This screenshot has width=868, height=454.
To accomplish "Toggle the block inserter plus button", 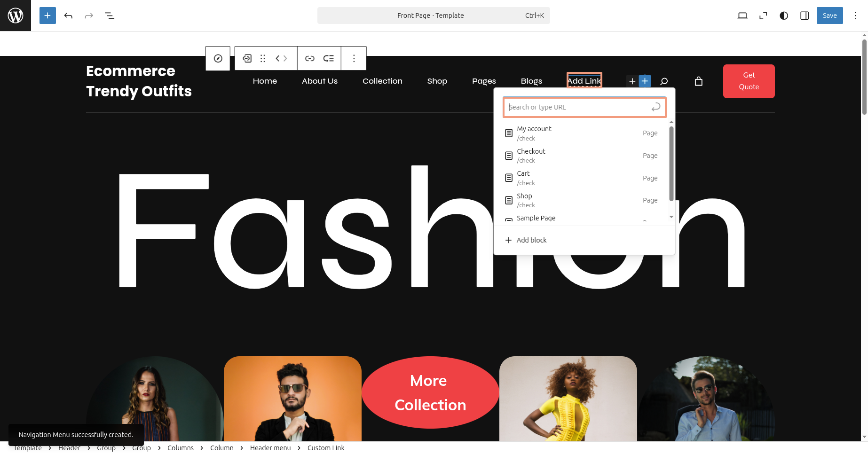I will (x=47, y=16).
